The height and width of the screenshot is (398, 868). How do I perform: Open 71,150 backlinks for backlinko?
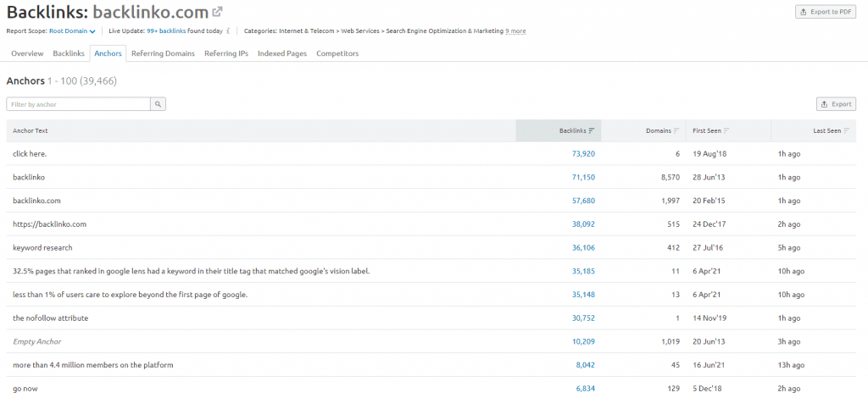click(x=583, y=178)
